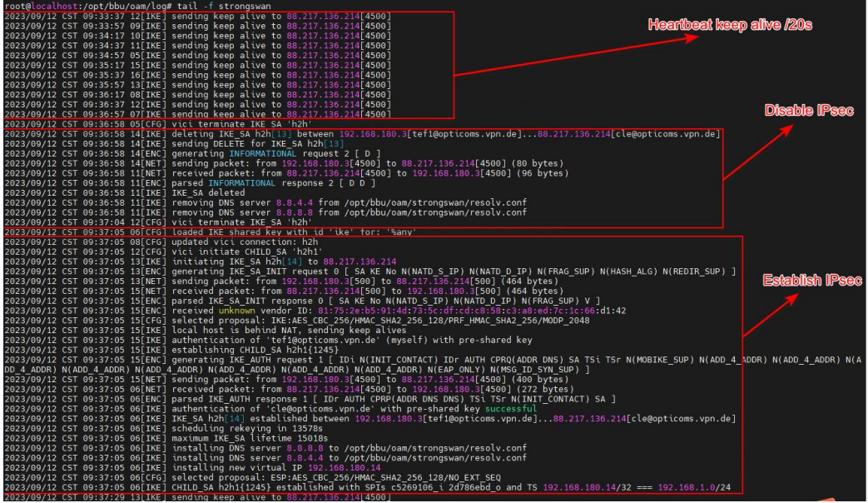Click the 'Heartbeat keep alive /20s' annotation label
868x503 pixels.
730,25
